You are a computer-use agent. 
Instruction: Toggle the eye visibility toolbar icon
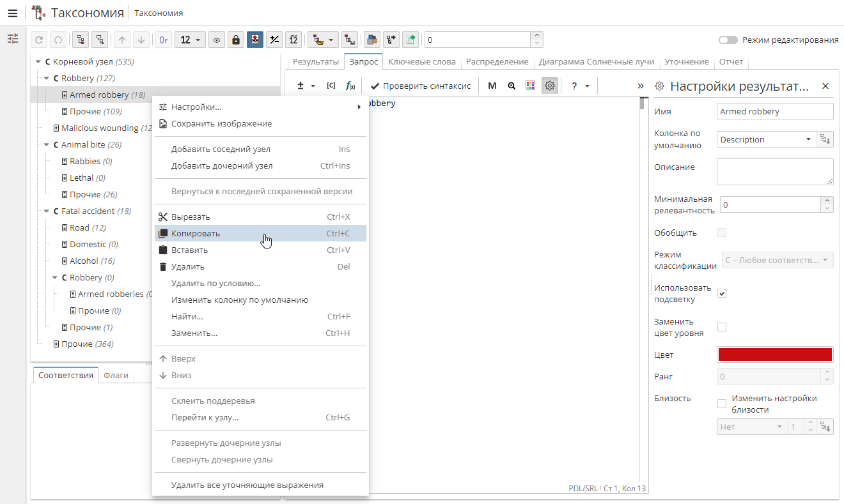coord(217,40)
